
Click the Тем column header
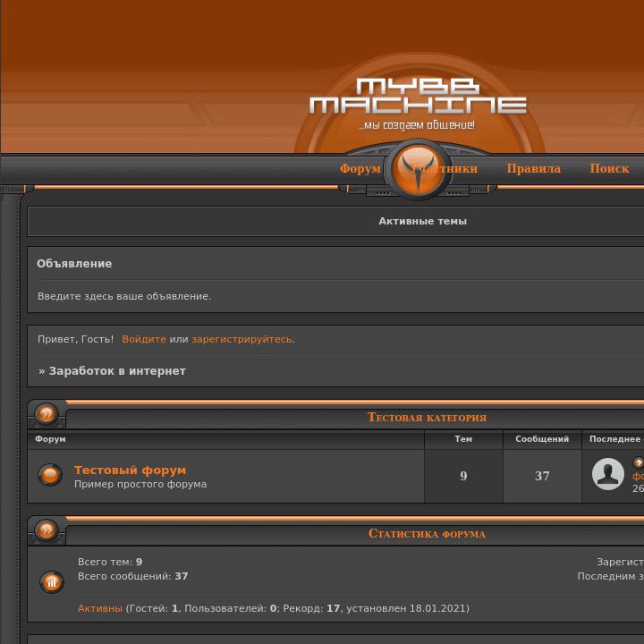(463, 439)
